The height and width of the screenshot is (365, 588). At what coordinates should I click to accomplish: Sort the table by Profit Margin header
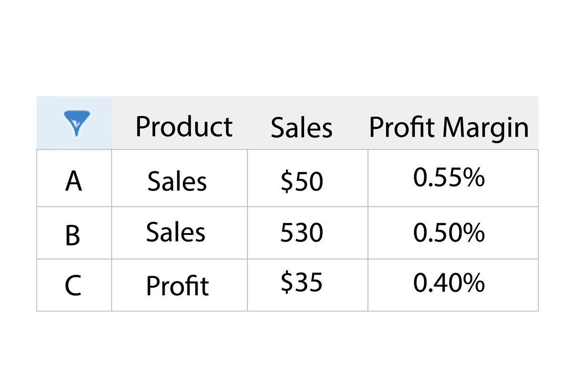[449, 128]
